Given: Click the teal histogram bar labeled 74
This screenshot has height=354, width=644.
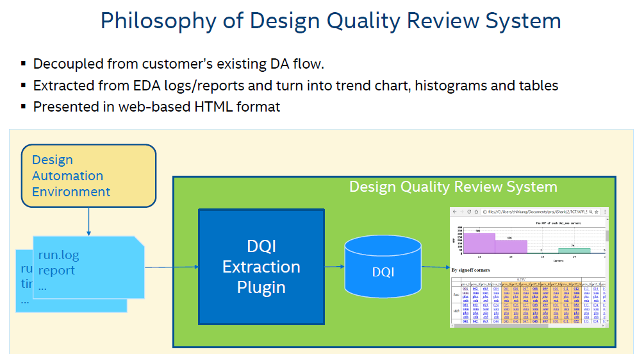Looking at the screenshot, I should tap(574, 251).
